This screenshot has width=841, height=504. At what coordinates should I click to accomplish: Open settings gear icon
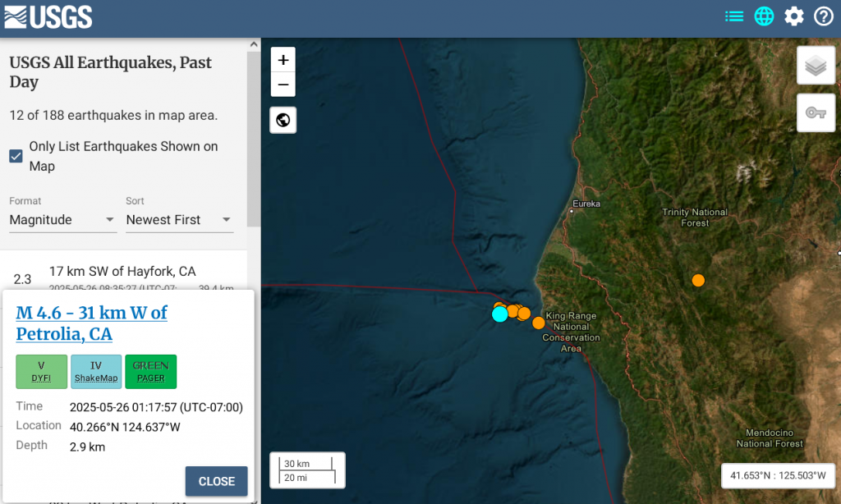[x=794, y=16]
